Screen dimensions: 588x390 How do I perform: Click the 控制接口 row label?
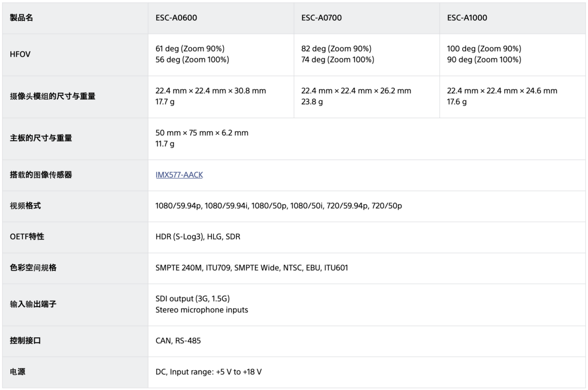(25, 340)
